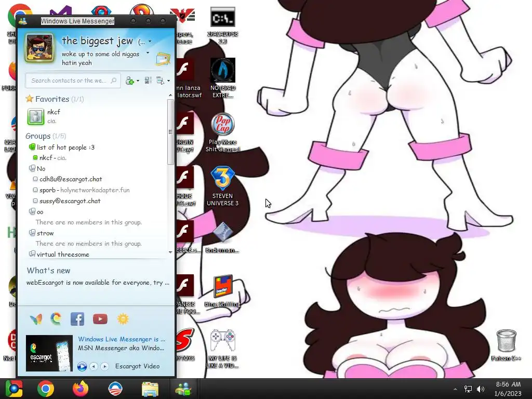Open File Explorer from the taskbar

pos(150,389)
